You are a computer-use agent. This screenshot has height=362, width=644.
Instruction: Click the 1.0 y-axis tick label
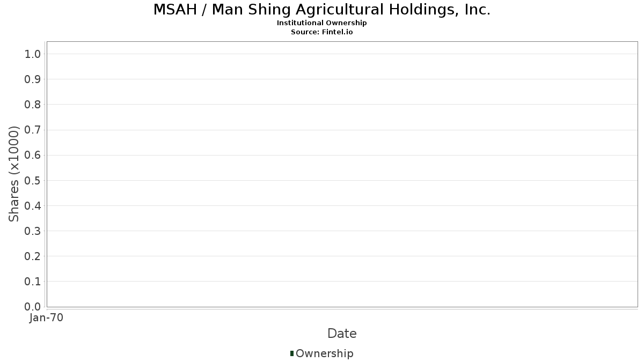click(33, 54)
